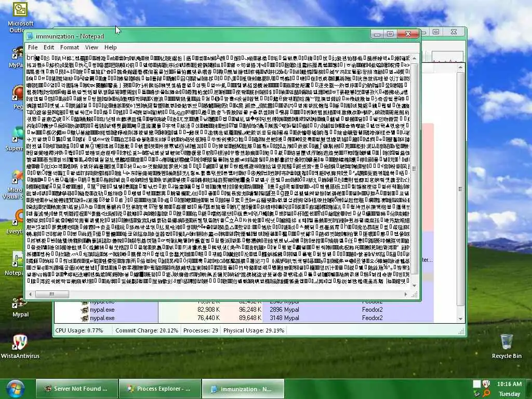Click the Process Explorer window resize grip
The width and height of the screenshot is (532, 399).
pyautogui.click(x=462, y=331)
